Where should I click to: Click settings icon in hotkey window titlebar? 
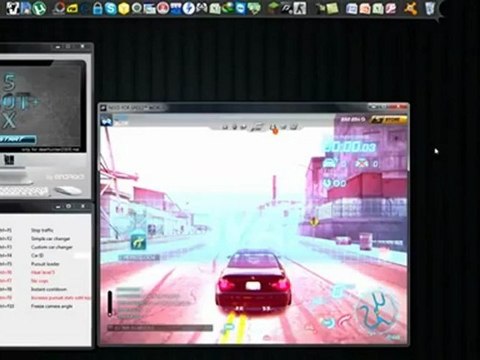(68, 206)
